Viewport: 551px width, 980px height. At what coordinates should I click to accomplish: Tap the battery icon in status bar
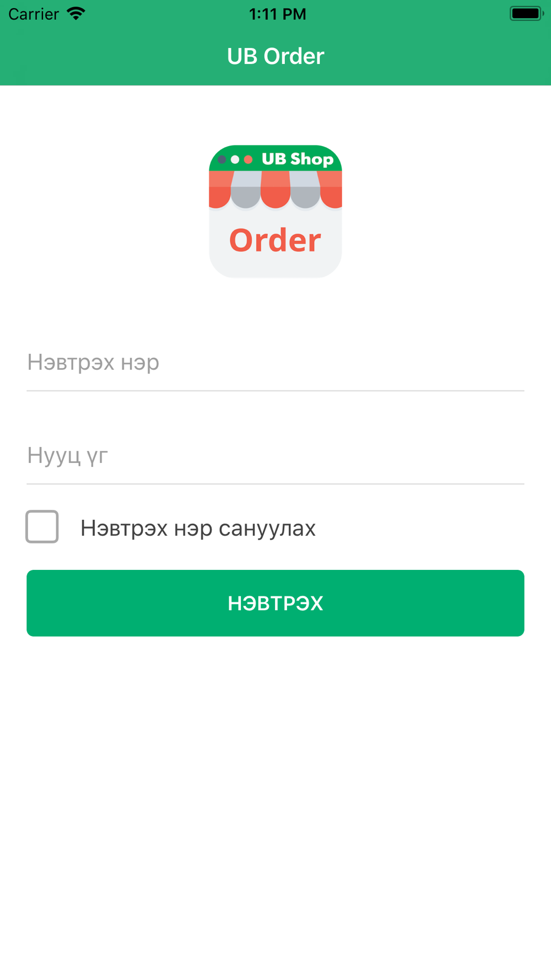526,13
